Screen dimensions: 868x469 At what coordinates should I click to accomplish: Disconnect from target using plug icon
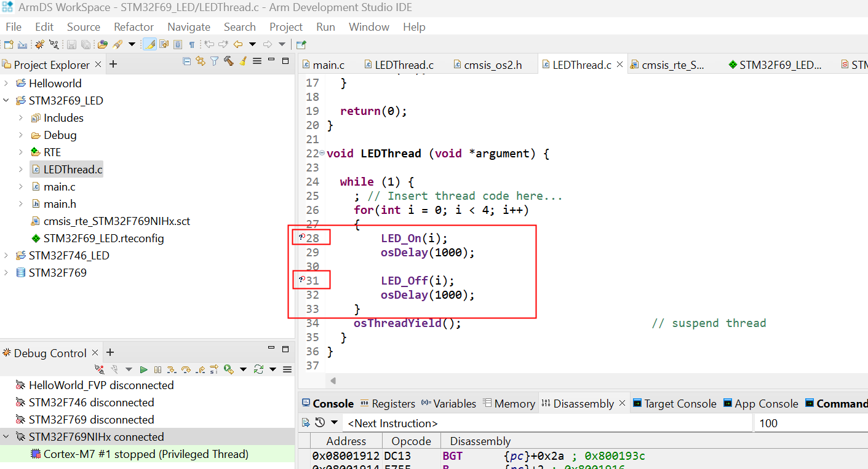(100, 369)
